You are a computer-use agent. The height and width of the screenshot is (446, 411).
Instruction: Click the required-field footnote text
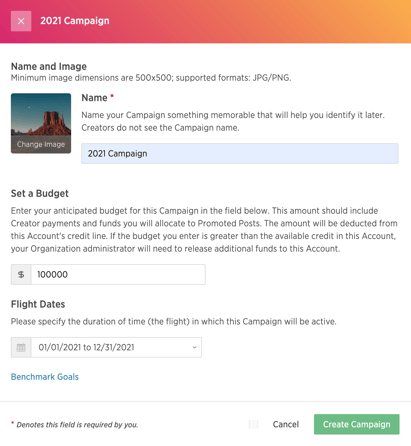pos(77,425)
